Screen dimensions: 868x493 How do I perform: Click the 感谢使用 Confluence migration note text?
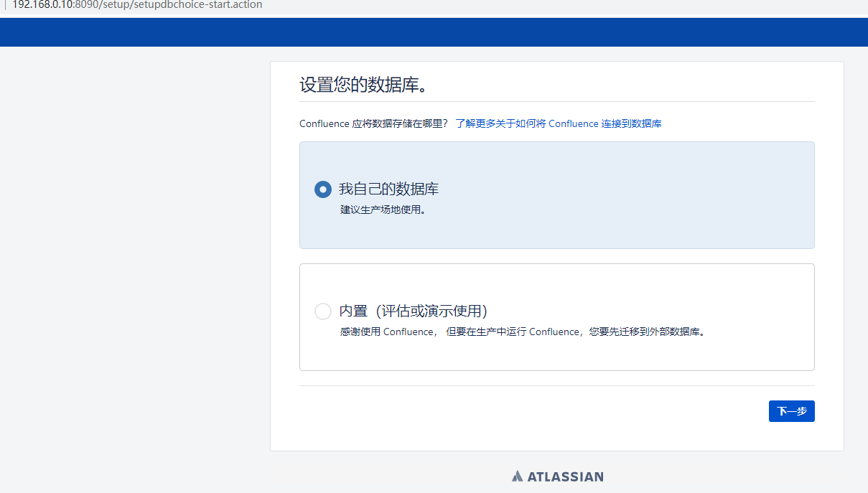pyautogui.click(x=523, y=332)
